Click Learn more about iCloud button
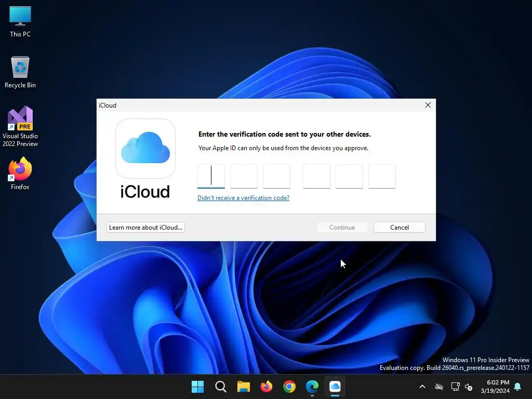The width and height of the screenshot is (532, 399). tap(145, 228)
